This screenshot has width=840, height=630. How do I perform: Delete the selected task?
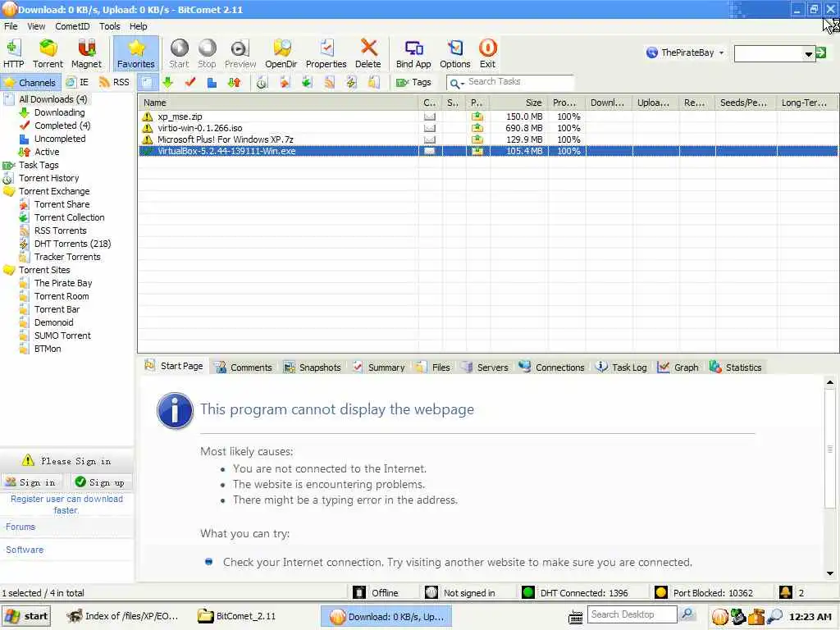click(368, 53)
